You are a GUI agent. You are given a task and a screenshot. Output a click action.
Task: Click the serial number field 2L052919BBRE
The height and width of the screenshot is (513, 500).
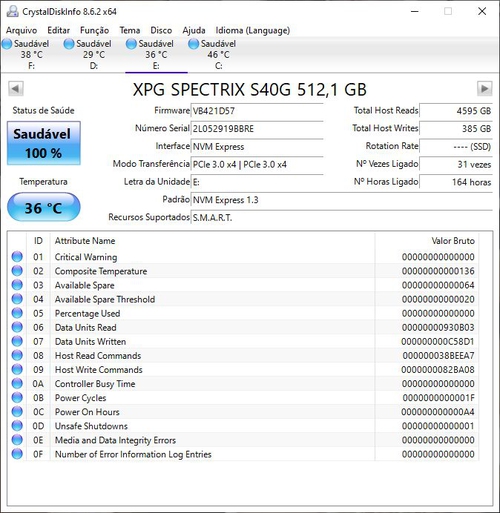[x=257, y=129]
